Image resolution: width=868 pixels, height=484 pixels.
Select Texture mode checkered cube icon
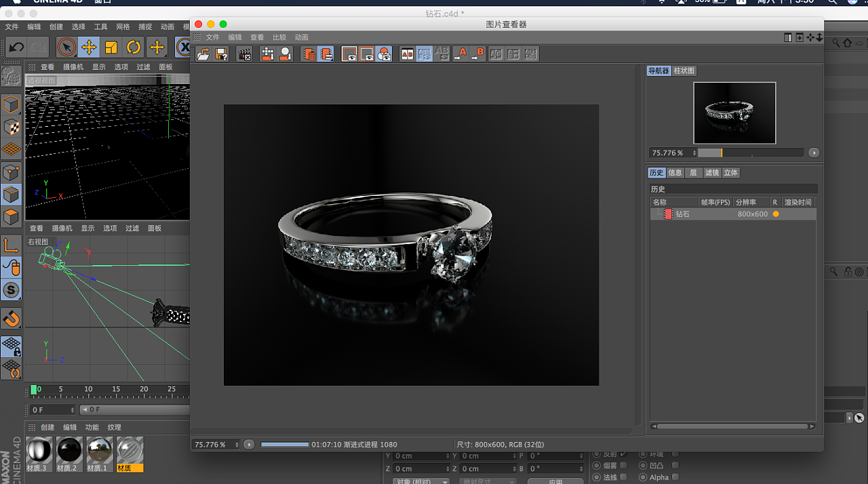coord(11,127)
